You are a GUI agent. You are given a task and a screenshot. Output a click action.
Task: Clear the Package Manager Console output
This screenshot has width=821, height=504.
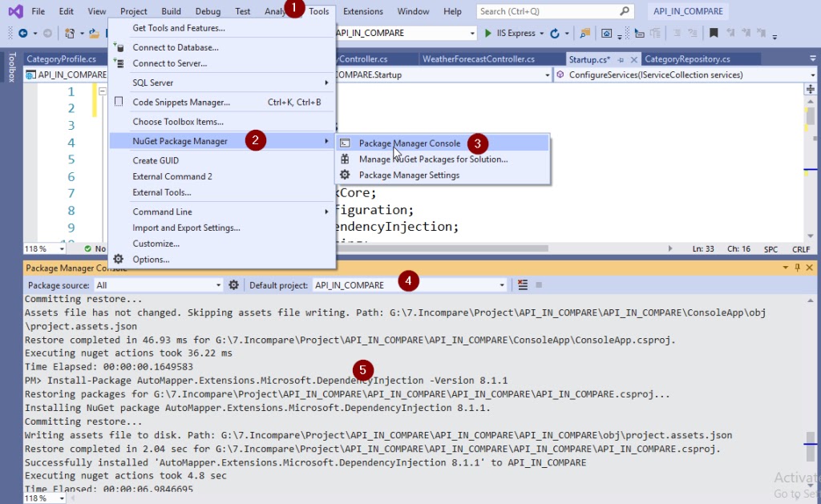pos(523,284)
